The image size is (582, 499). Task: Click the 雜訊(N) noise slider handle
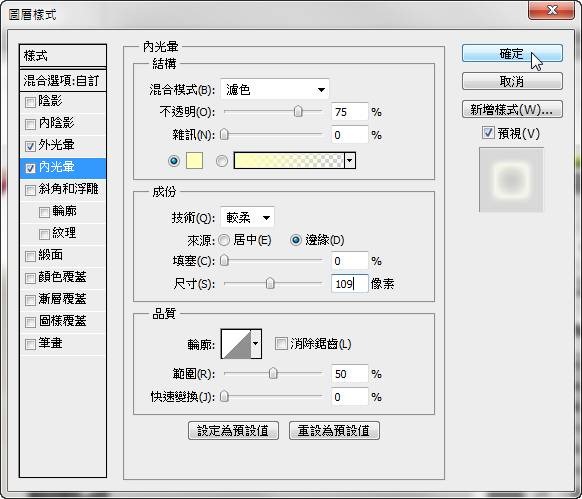click(224, 134)
